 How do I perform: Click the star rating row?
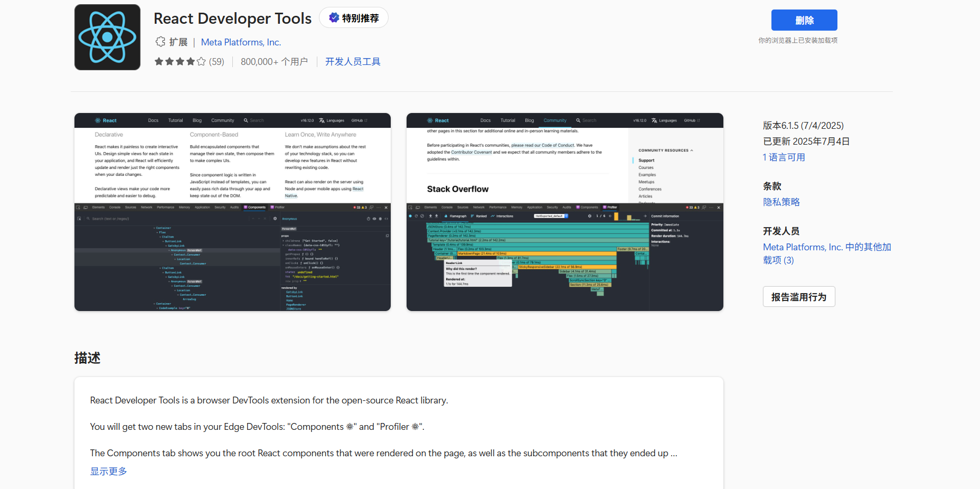coord(180,62)
